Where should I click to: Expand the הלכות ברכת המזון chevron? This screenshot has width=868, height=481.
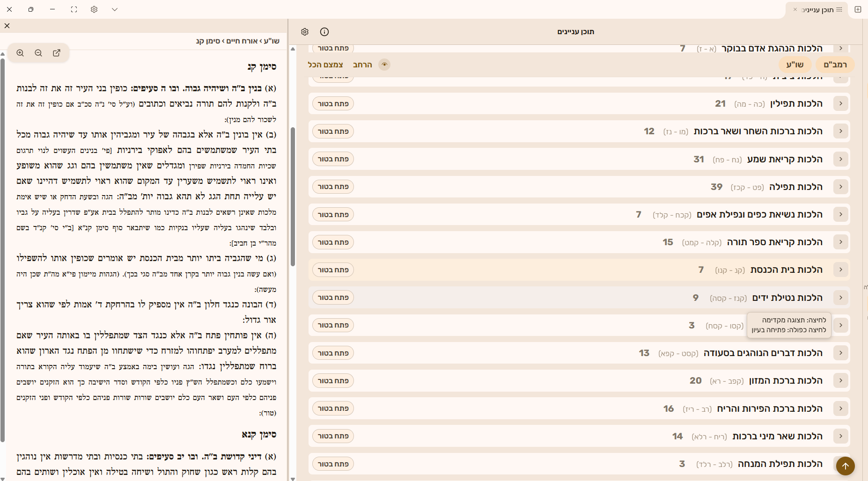[841, 380]
